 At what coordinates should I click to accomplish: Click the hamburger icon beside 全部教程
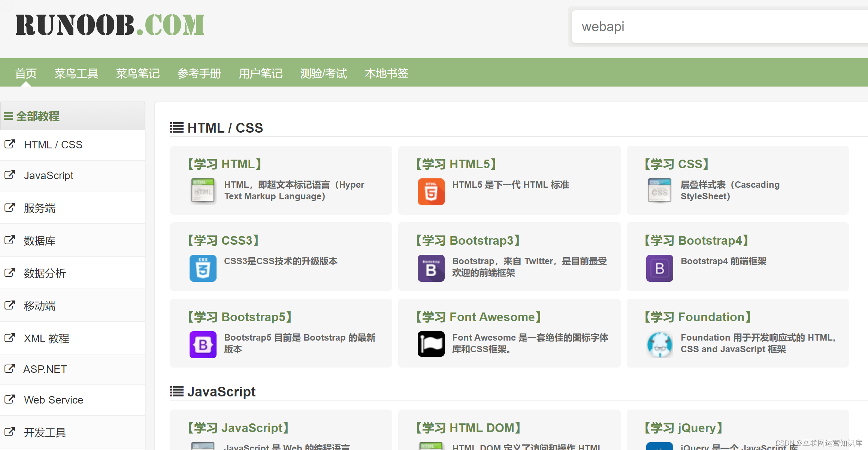8,116
